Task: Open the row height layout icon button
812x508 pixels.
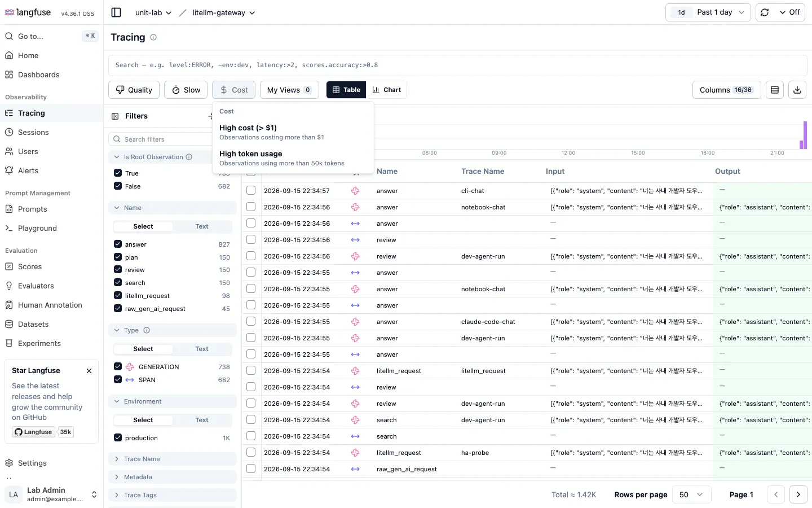Action: pyautogui.click(x=775, y=90)
